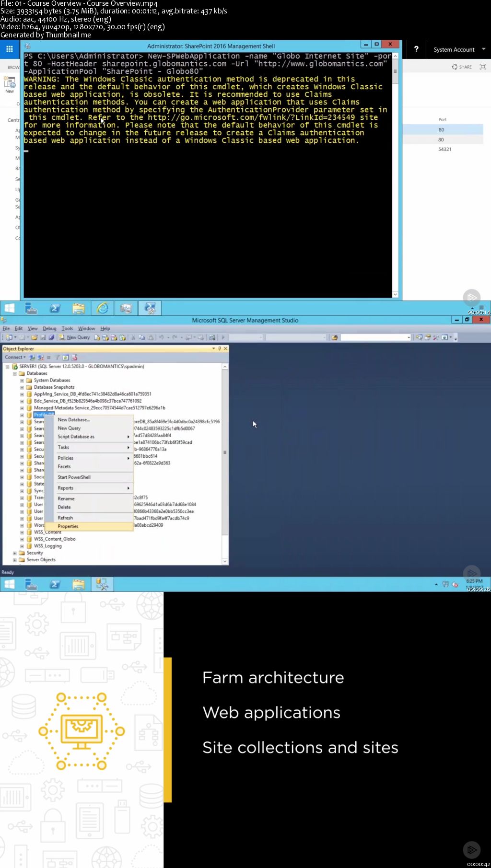Click empty search combo box in SSMS toolbar
The height and width of the screenshot is (868, 491).
[376, 337]
